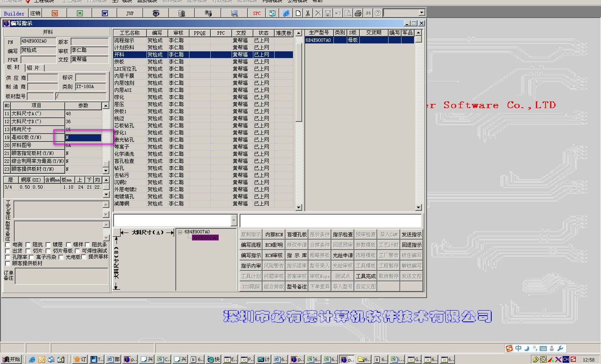Click the 回退指示 button
The height and width of the screenshot is (364, 601).
[412, 245]
